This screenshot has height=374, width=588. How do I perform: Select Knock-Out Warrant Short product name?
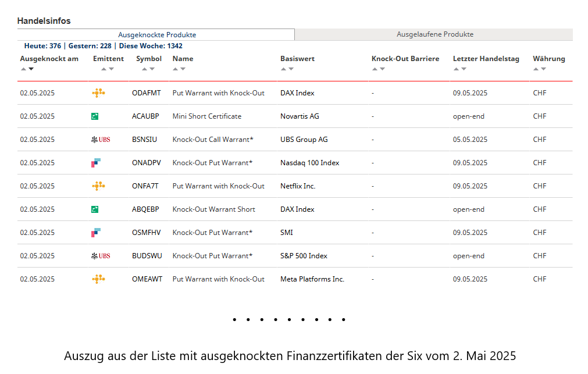pos(214,209)
